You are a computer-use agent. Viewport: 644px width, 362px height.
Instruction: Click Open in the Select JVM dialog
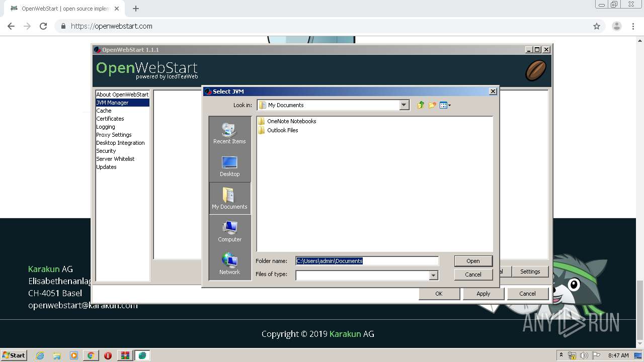tap(473, 261)
